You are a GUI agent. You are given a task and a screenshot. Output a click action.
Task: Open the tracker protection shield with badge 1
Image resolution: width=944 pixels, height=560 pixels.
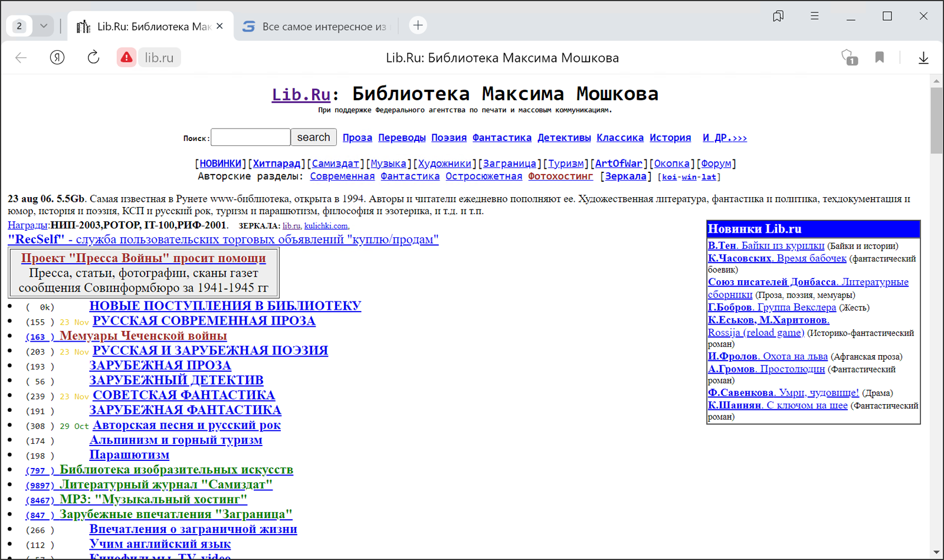tap(848, 57)
